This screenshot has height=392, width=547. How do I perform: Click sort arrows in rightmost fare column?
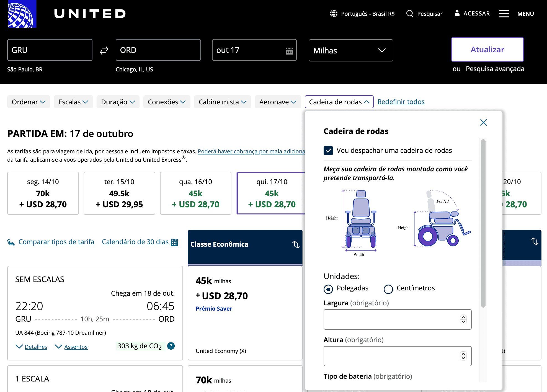pos(534,241)
